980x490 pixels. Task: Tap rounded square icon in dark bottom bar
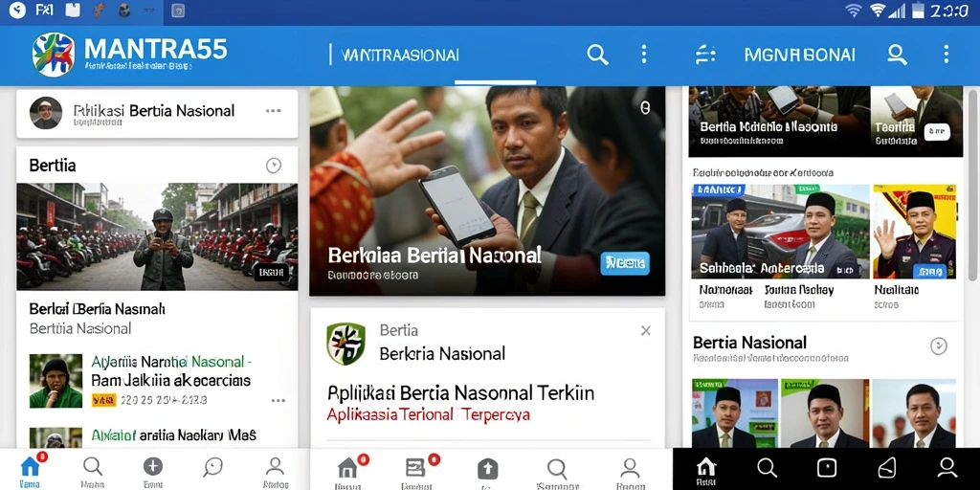(x=827, y=467)
